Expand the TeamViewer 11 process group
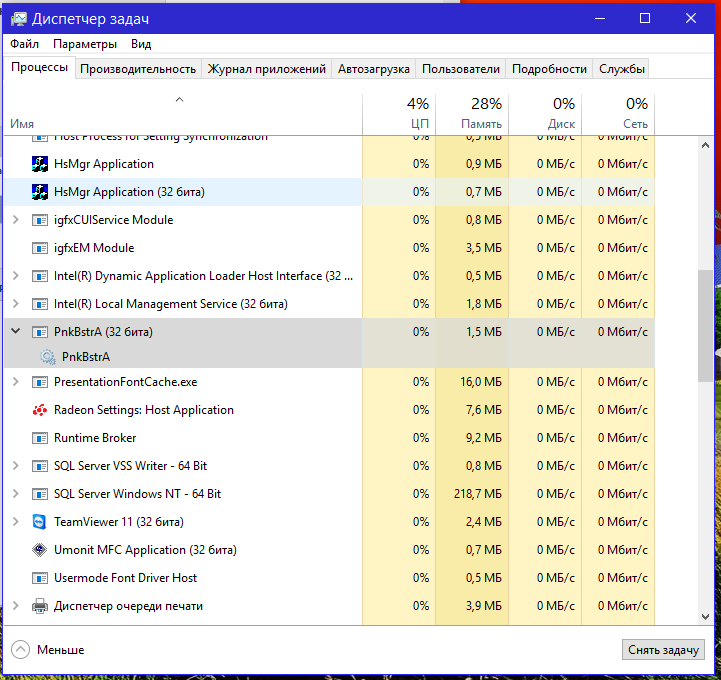The height and width of the screenshot is (680, 721). 15,522
